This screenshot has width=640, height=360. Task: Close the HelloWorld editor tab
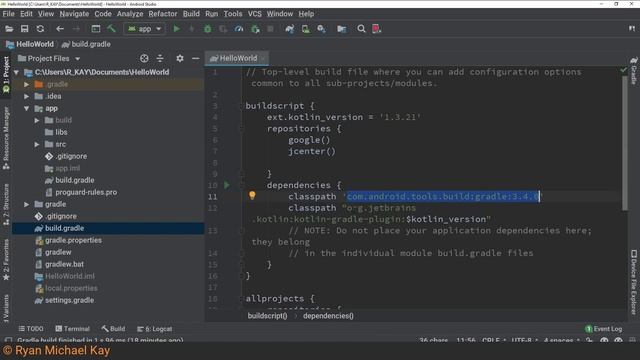pos(263,58)
